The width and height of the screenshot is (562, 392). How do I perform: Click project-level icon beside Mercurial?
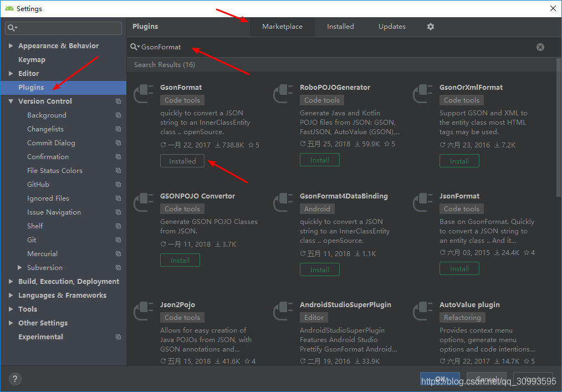[118, 254]
